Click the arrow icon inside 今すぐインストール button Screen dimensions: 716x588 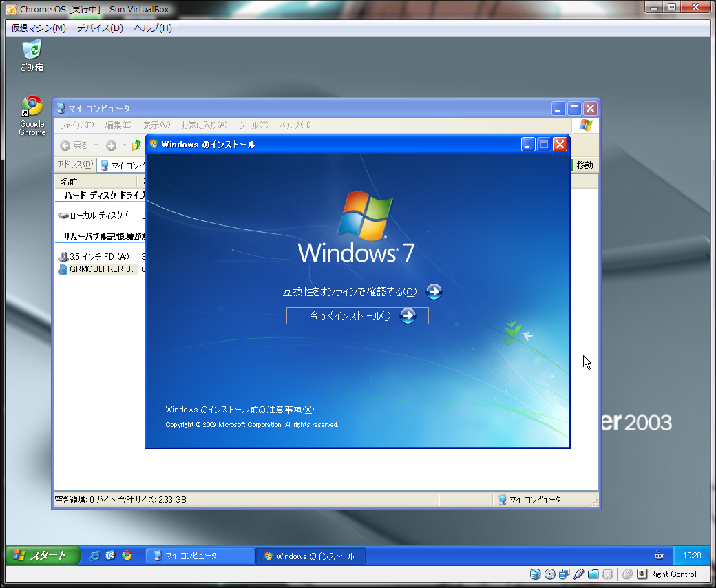(408, 315)
